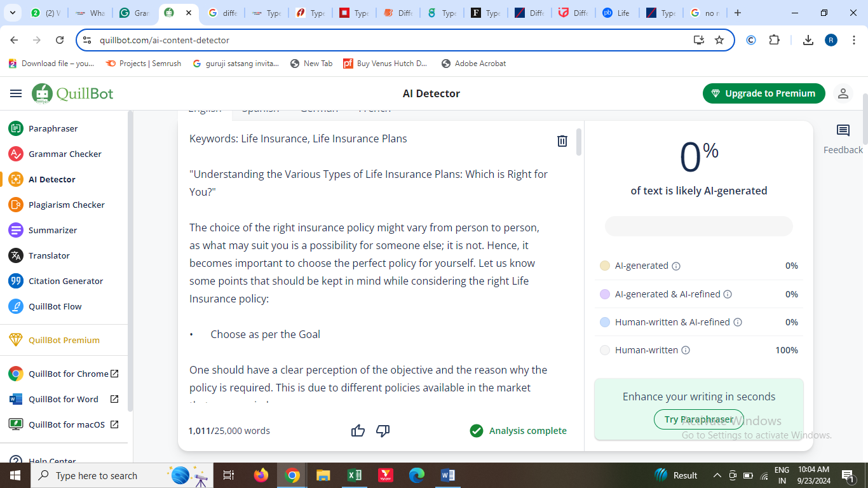This screenshot has width=868, height=488.
Task: Open a new browser tab
Action: 737,13
